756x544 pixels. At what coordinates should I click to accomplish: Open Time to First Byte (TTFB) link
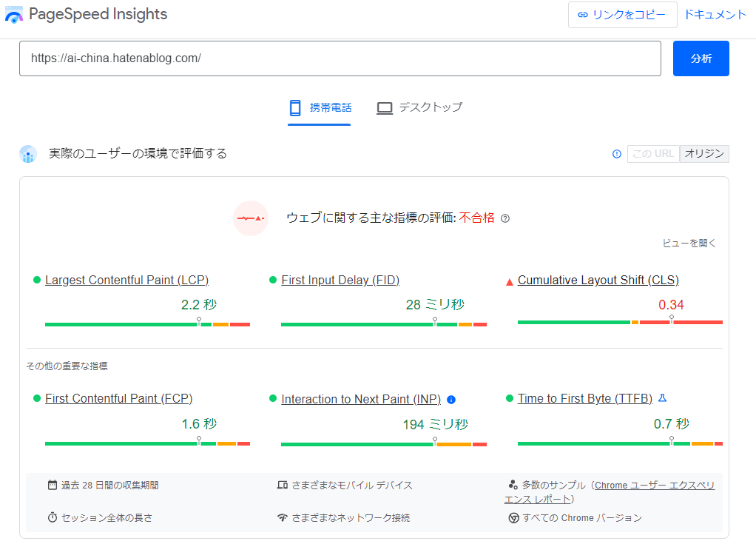coord(585,399)
